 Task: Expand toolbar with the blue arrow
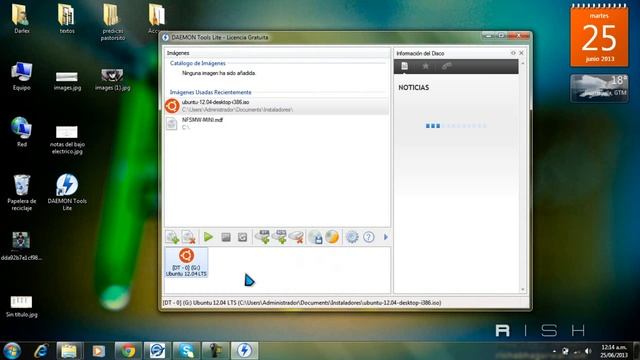[386, 237]
